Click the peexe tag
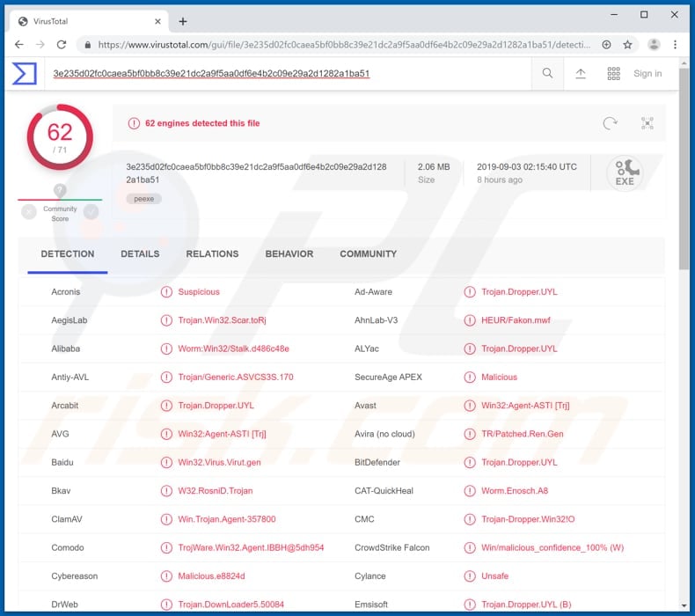Viewport: 695px width, 616px height. (143, 199)
